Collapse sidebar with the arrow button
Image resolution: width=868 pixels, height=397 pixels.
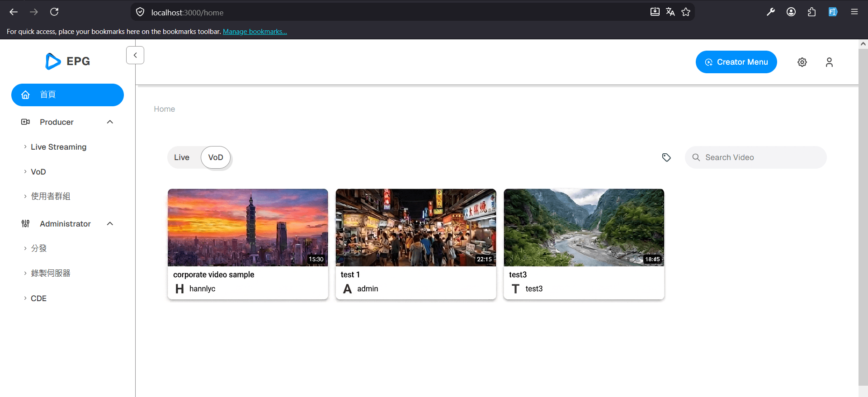[135, 55]
